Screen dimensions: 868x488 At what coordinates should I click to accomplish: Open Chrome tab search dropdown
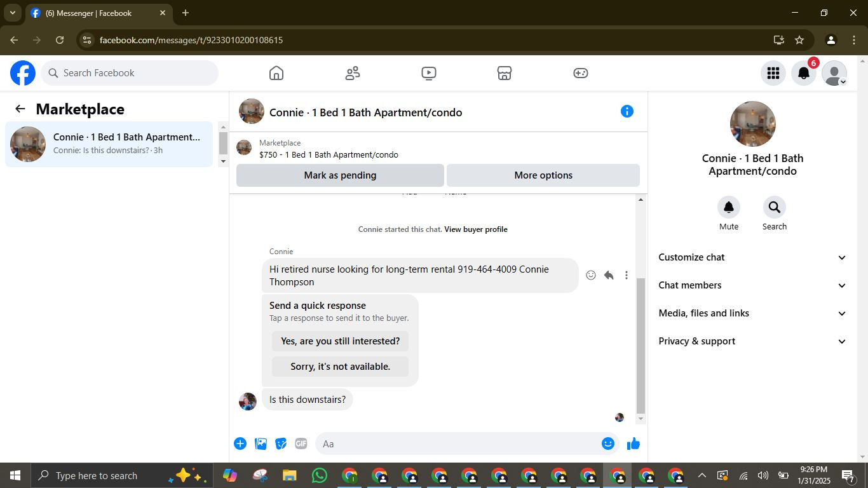[12, 13]
